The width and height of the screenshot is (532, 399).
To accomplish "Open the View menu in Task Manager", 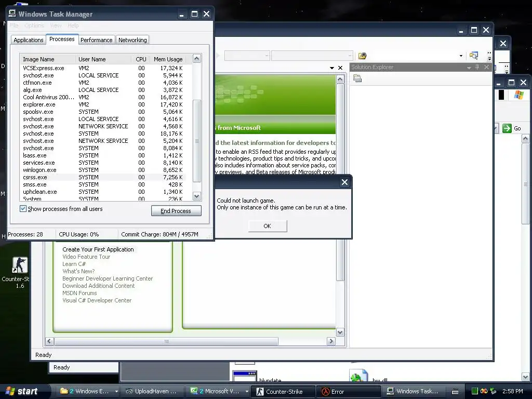I will [x=56, y=25].
